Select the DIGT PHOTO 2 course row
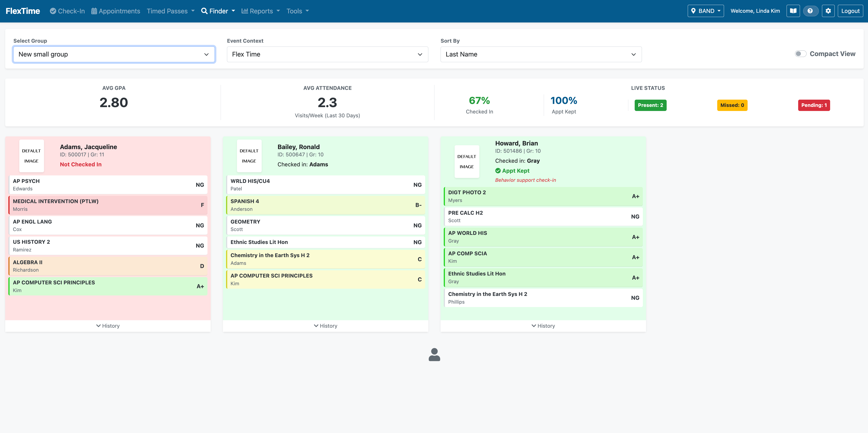The image size is (868, 433). [x=543, y=196]
